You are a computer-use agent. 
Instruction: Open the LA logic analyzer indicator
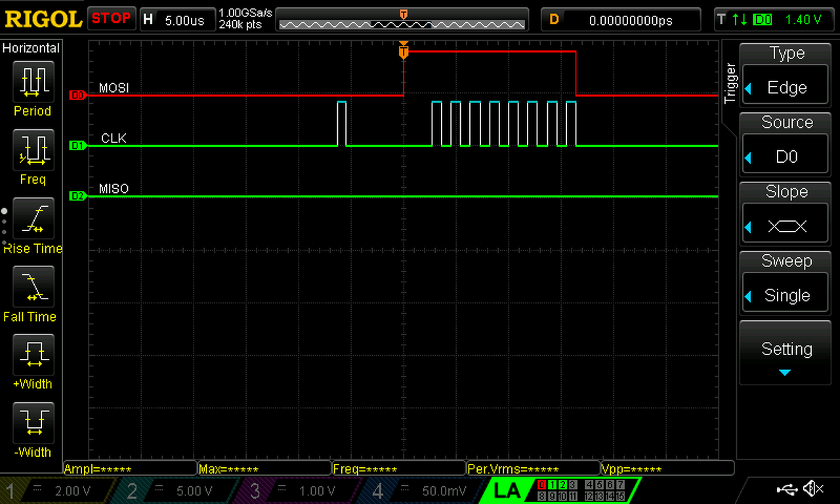tap(507, 490)
